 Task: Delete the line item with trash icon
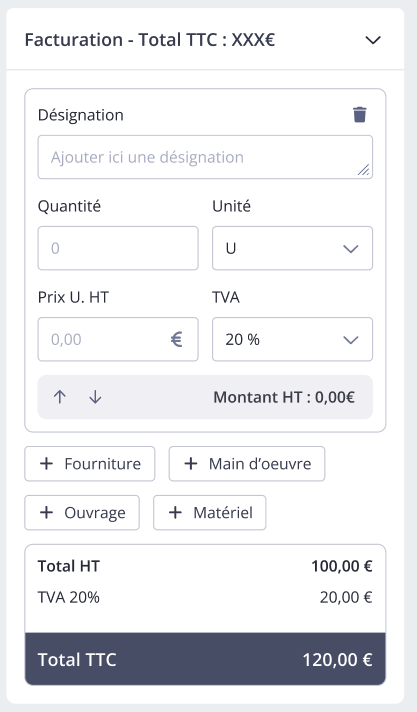359,114
